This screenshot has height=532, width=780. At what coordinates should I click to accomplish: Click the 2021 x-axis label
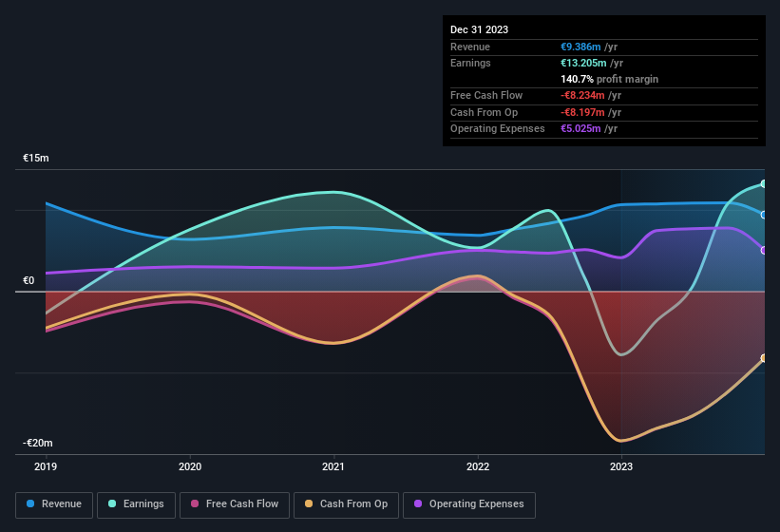click(333, 466)
